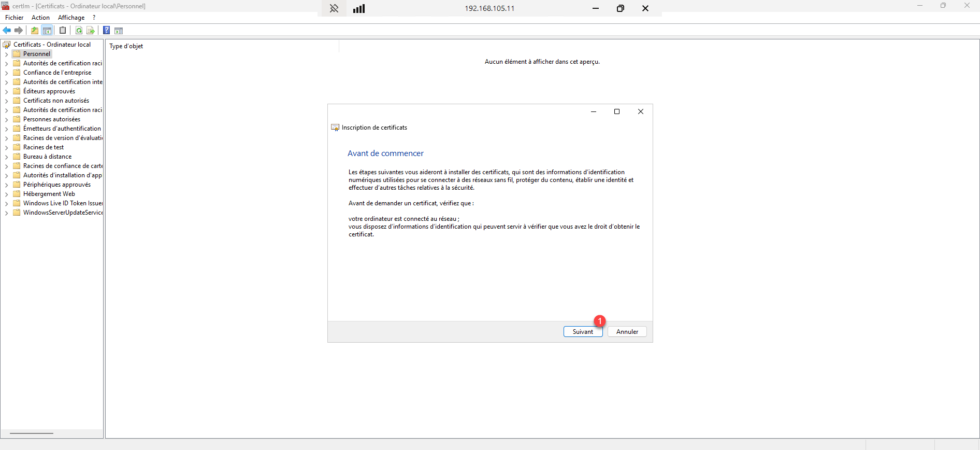Click Suivant in the certificate wizard

click(583, 332)
